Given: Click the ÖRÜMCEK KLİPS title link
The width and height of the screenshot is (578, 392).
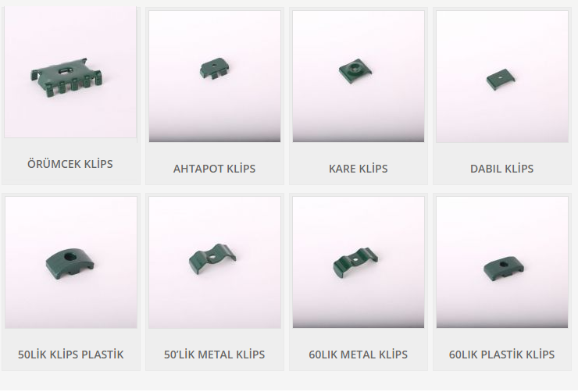Looking at the screenshot, I should click(70, 164).
